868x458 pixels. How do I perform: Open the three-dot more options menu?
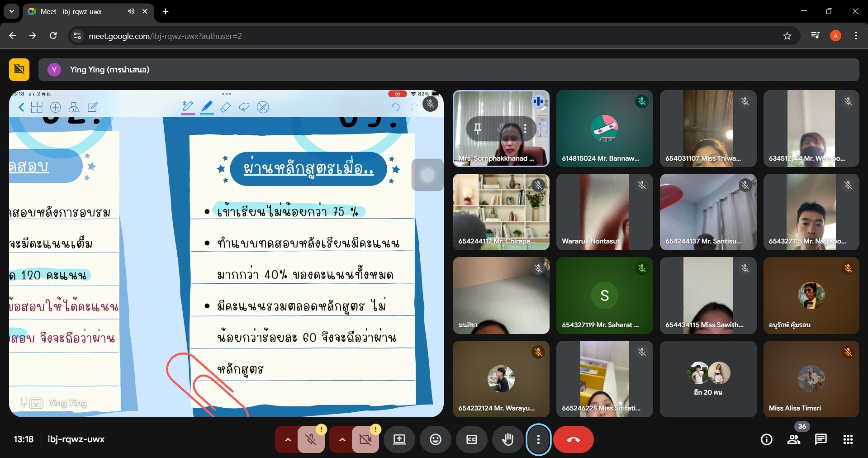538,439
